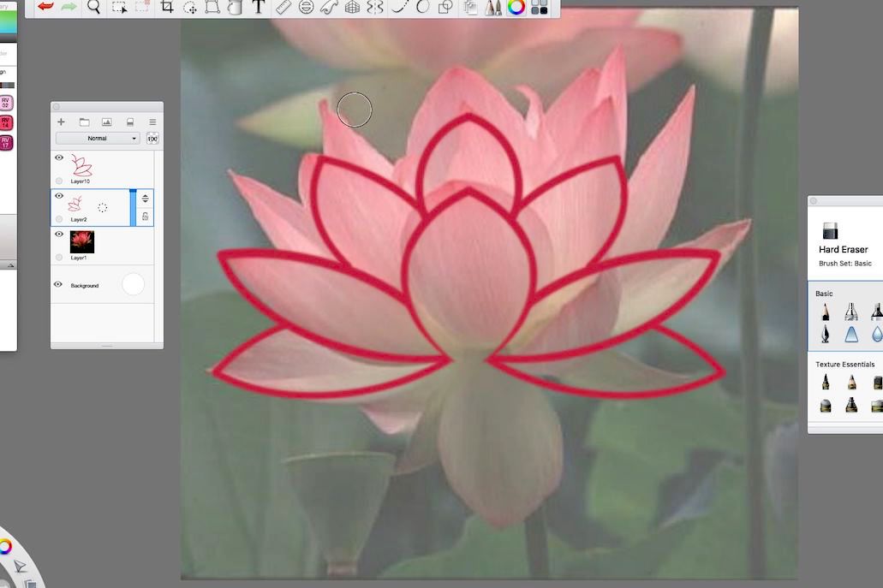The width and height of the screenshot is (883, 588).
Task: Select the RV17 Copic color swatch
Action: (x=6, y=142)
